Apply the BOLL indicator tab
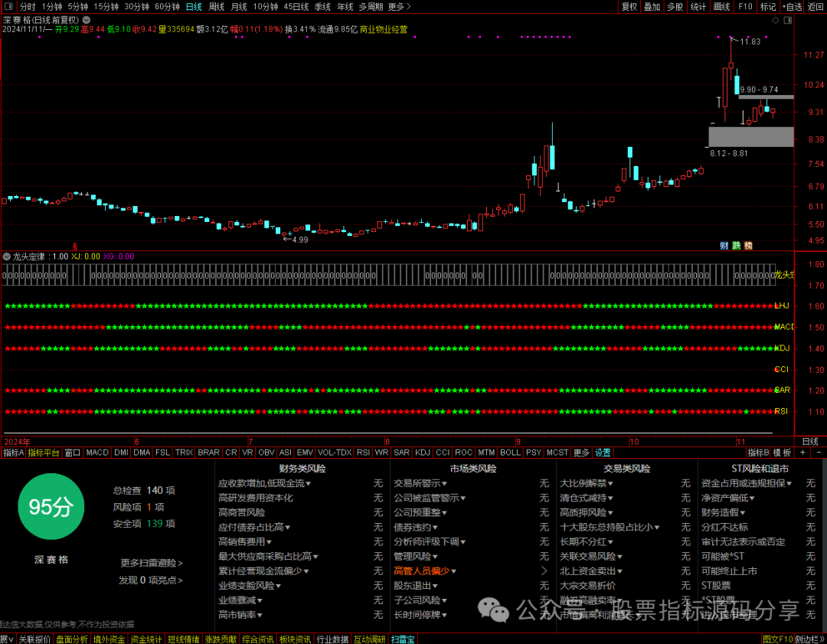The width and height of the screenshot is (827, 644). coord(510,453)
